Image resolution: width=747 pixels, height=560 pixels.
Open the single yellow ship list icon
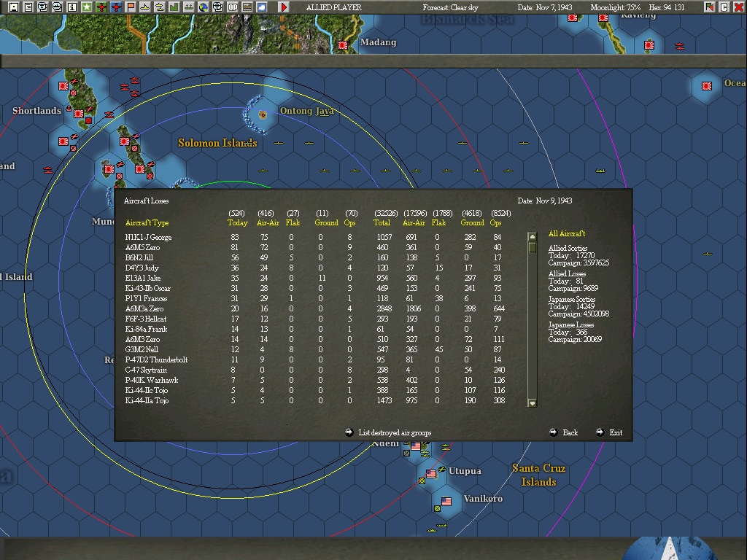(145, 7)
